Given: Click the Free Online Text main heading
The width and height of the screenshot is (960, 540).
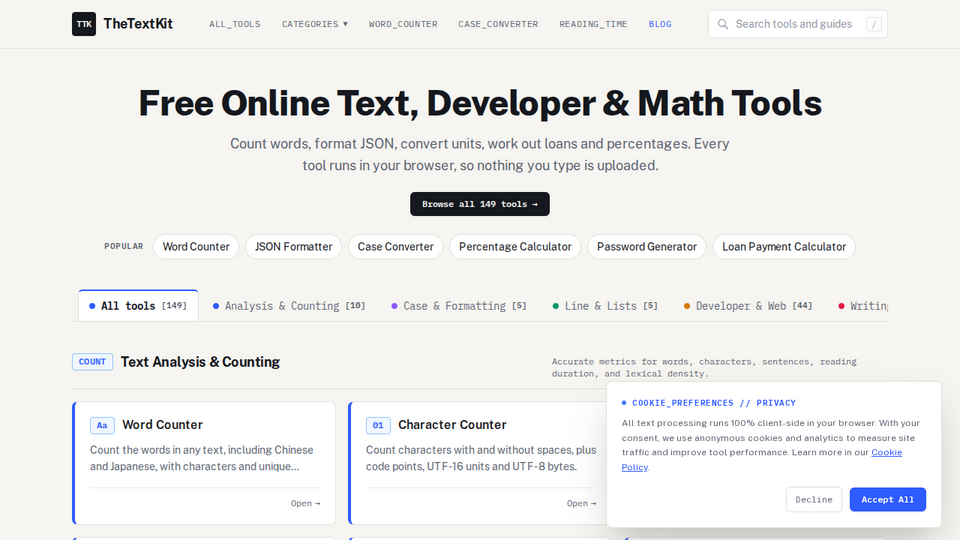Looking at the screenshot, I should coord(480,103).
